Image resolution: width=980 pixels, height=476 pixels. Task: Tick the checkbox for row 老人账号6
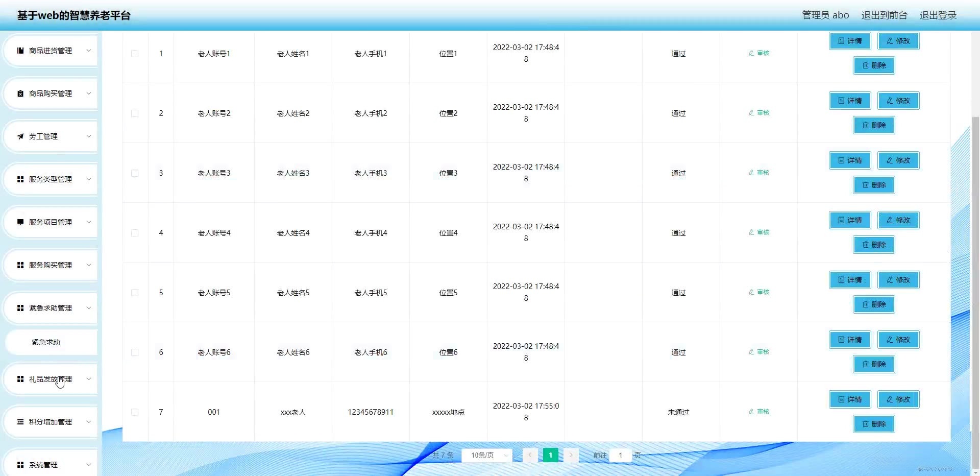coord(135,352)
